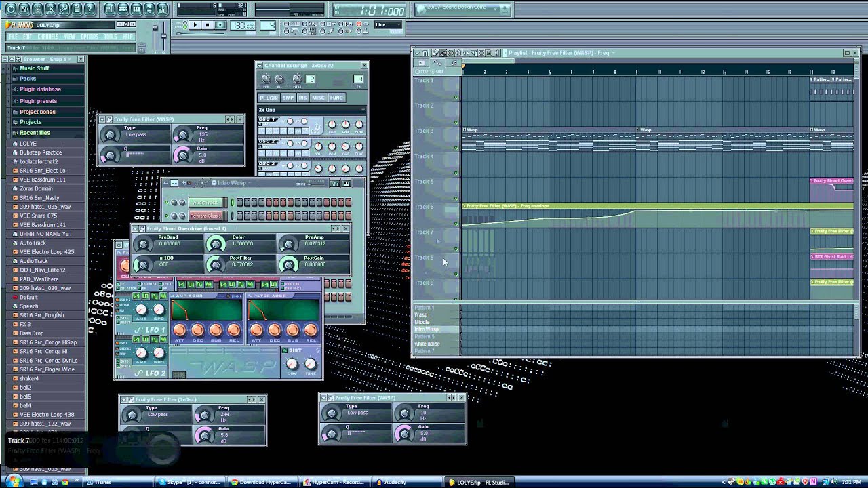Screen dimensions: 868x488
Task: Stop playback using the Stop button
Action: [x=208, y=25]
